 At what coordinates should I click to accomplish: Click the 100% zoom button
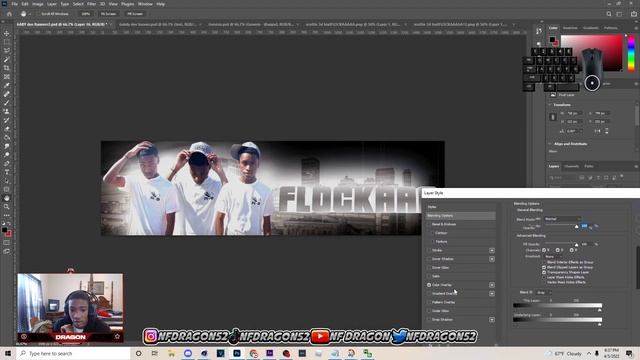click(85, 14)
